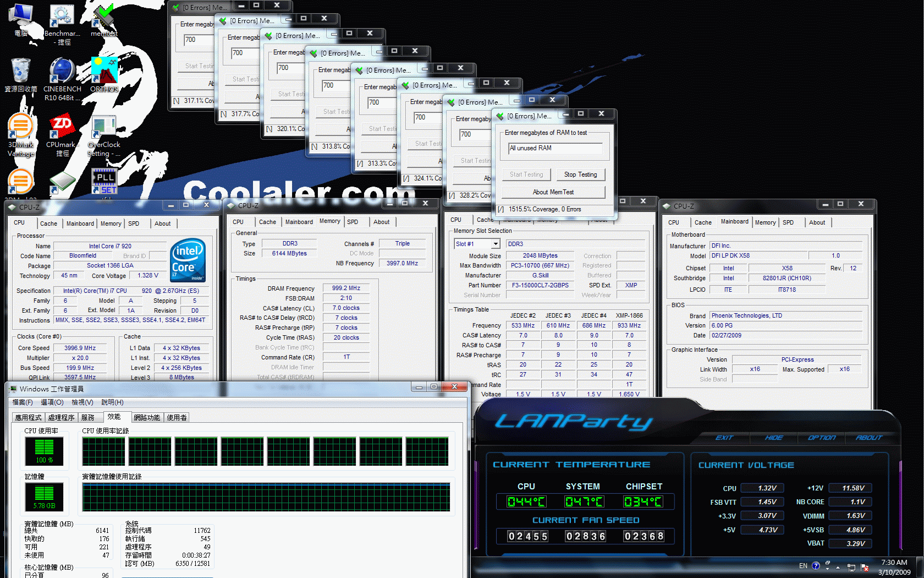Open the 檔案(F) menu in Task Manager
The image size is (924, 578).
(23, 402)
